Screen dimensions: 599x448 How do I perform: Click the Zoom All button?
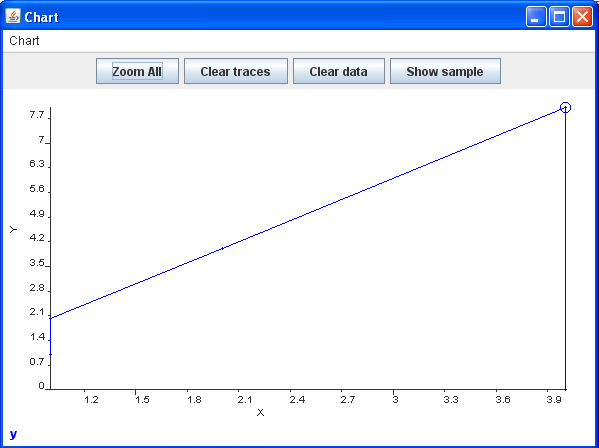pos(137,71)
